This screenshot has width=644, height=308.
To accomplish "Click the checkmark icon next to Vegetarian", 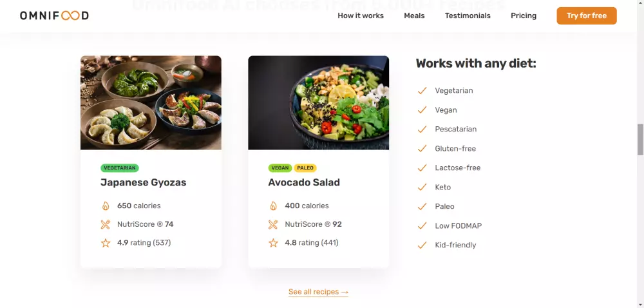I will tap(422, 91).
